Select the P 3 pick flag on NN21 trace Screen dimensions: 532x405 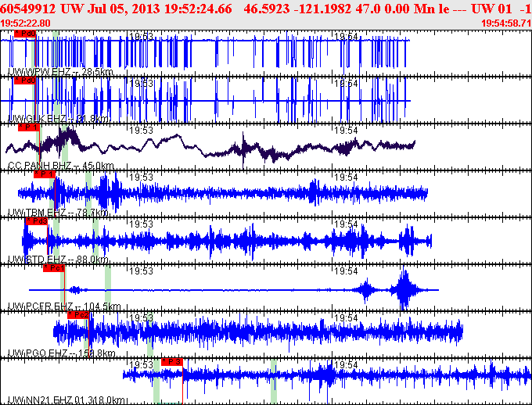coord(172,362)
